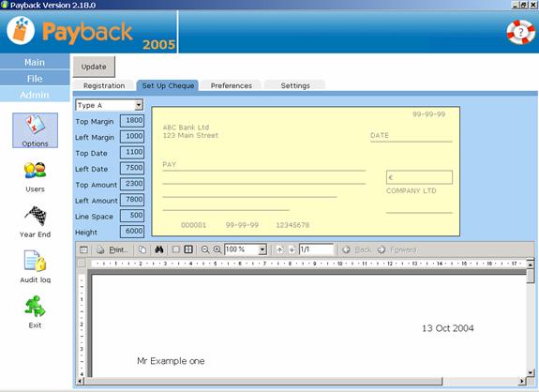
Task: Open the File menu section
Action: [x=35, y=79]
